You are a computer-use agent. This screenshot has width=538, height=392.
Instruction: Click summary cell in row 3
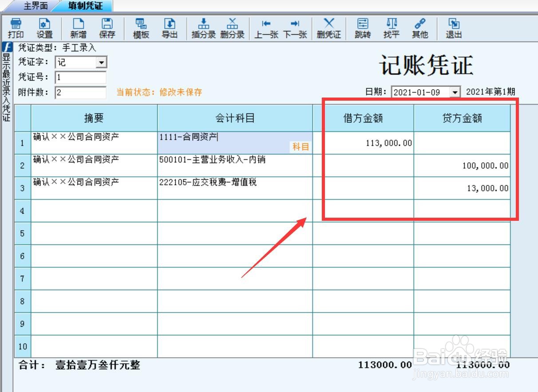[94, 188]
